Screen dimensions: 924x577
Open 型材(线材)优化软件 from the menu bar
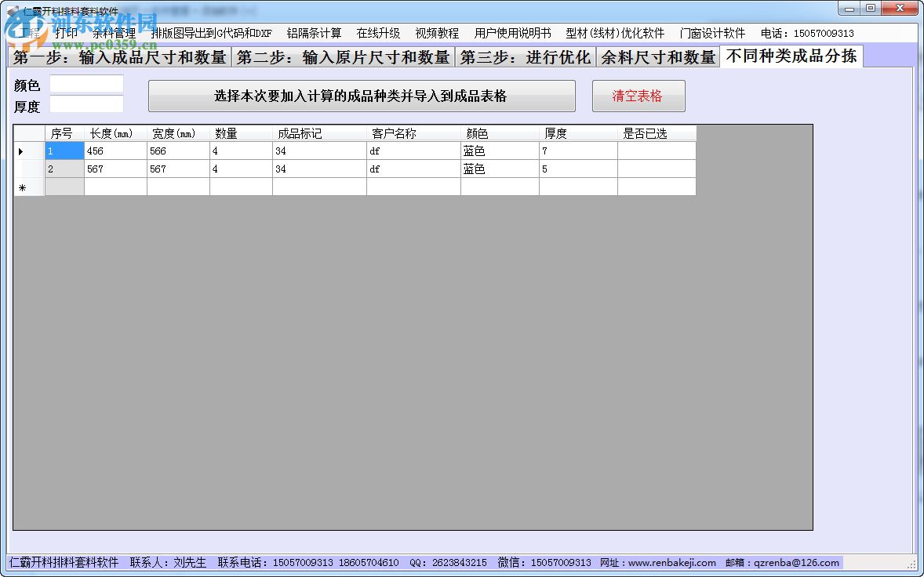click(x=614, y=33)
